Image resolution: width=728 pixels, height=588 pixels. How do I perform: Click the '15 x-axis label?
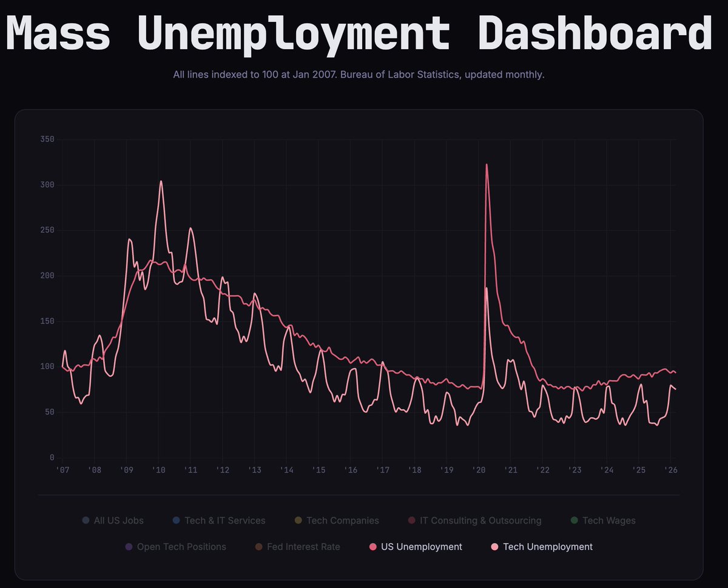318,470
